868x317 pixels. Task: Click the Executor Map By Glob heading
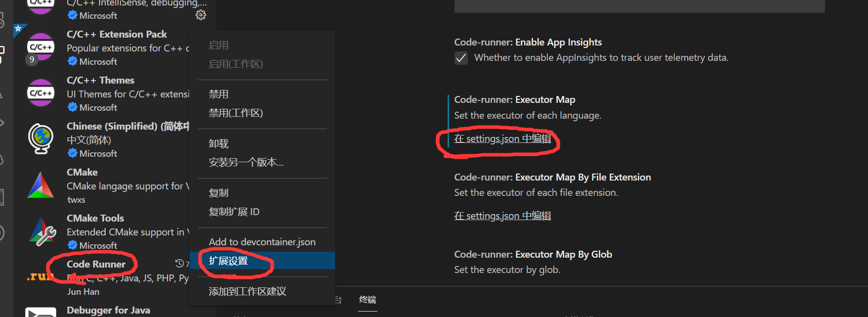point(533,254)
